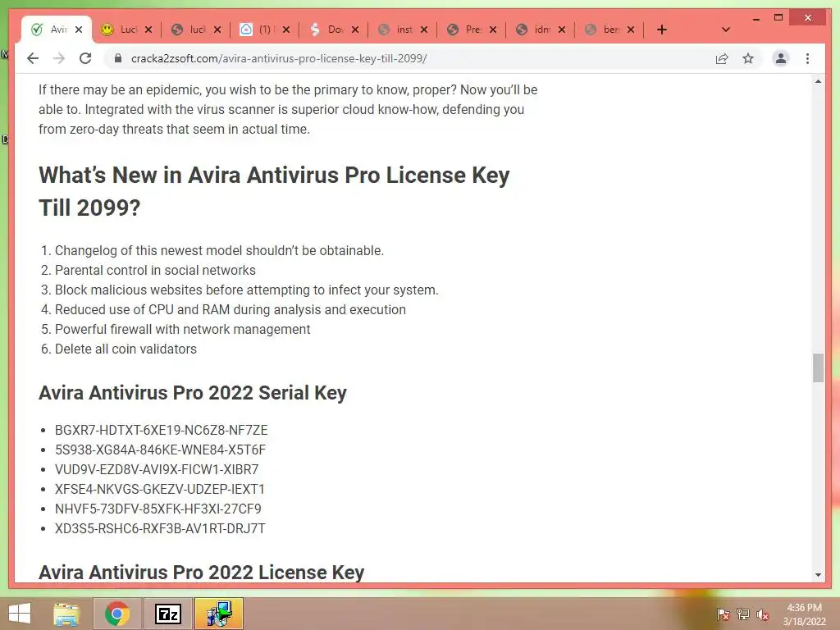This screenshot has width=840, height=630.
Task: Click 'Changelog of this newest model' item
Action: [x=219, y=251]
